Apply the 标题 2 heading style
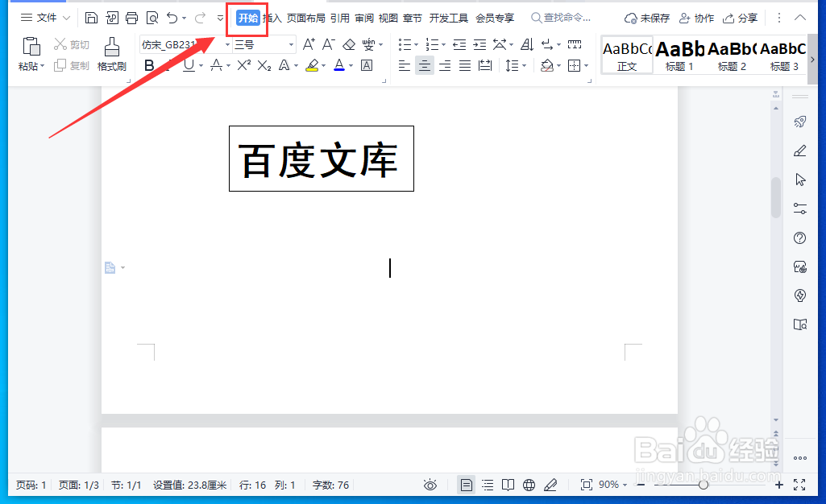Viewport: 826px width, 504px height. 732,55
